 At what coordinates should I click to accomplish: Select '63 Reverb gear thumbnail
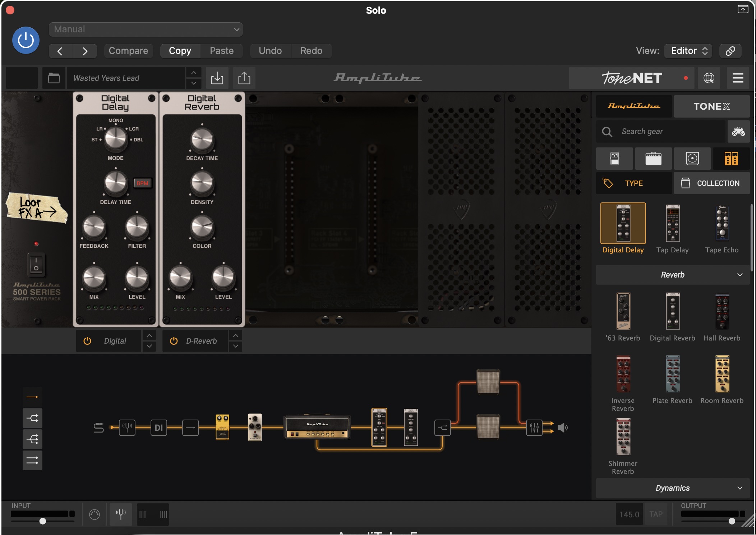tap(623, 311)
